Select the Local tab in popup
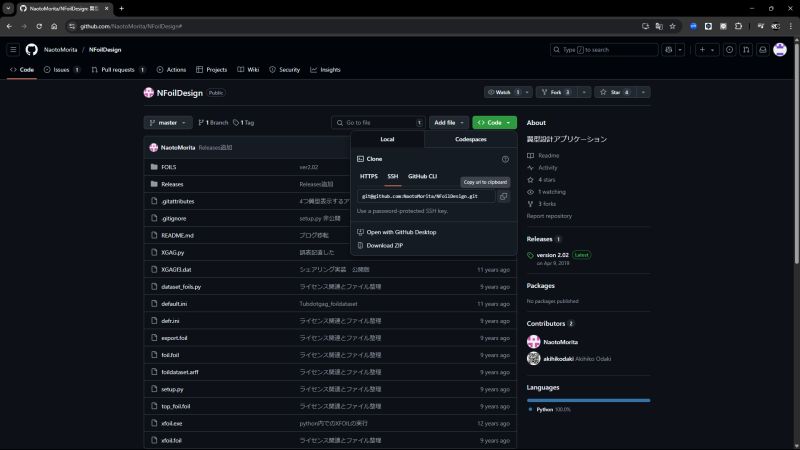The width and height of the screenshot is (800, 450). click(x=387, y=139)
